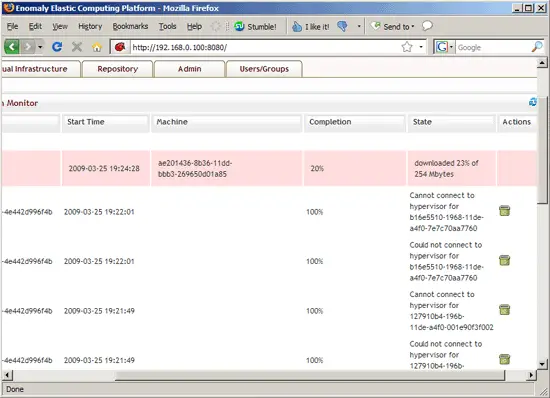This screenshot has height=398, width=550.
Task: Switch to the Repository tab
Action: click(118, 69)
